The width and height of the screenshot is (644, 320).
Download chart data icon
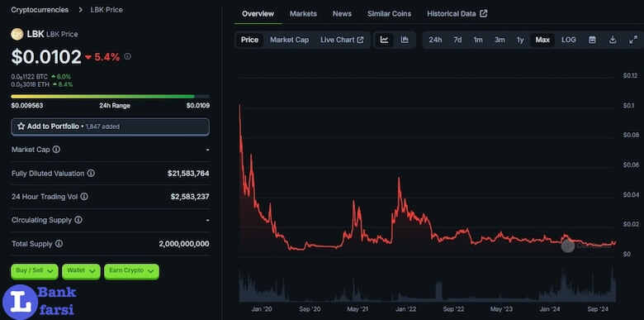(x=613, y=40)
